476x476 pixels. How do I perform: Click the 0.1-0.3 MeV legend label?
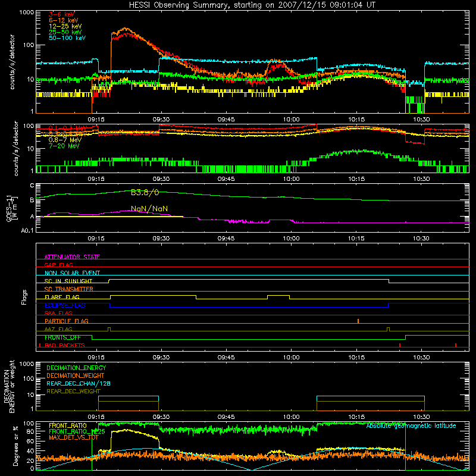pos(67,128)
